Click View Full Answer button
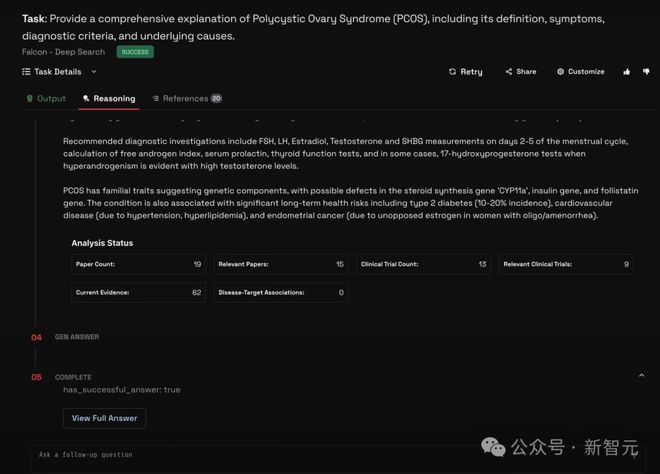660x474 pixels. (104, 418)
